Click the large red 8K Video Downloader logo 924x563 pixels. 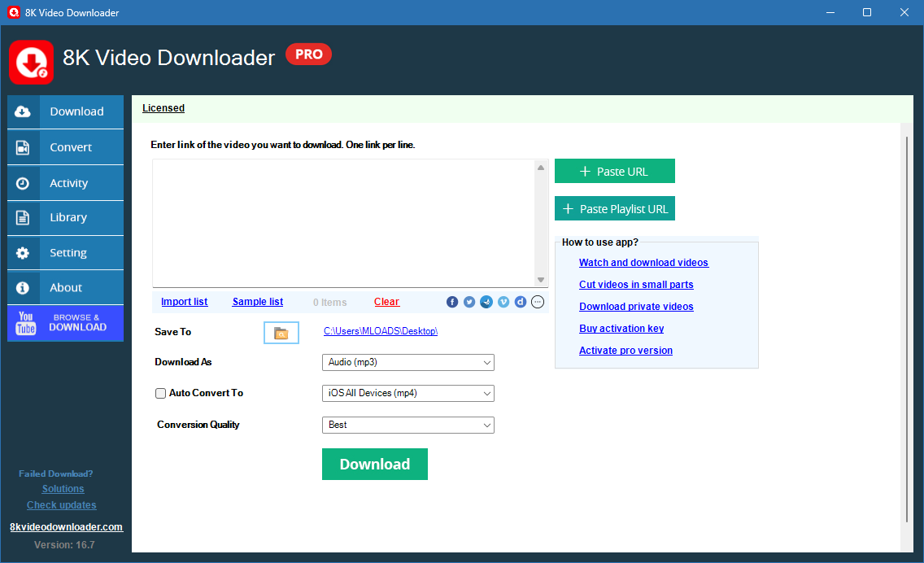click(x=31, y=63)
